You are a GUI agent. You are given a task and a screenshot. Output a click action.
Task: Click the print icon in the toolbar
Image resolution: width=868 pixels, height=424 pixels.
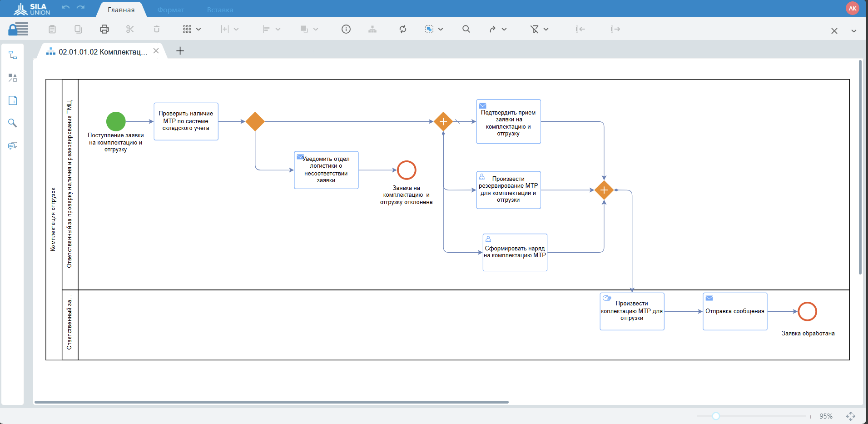pos(104,29)
